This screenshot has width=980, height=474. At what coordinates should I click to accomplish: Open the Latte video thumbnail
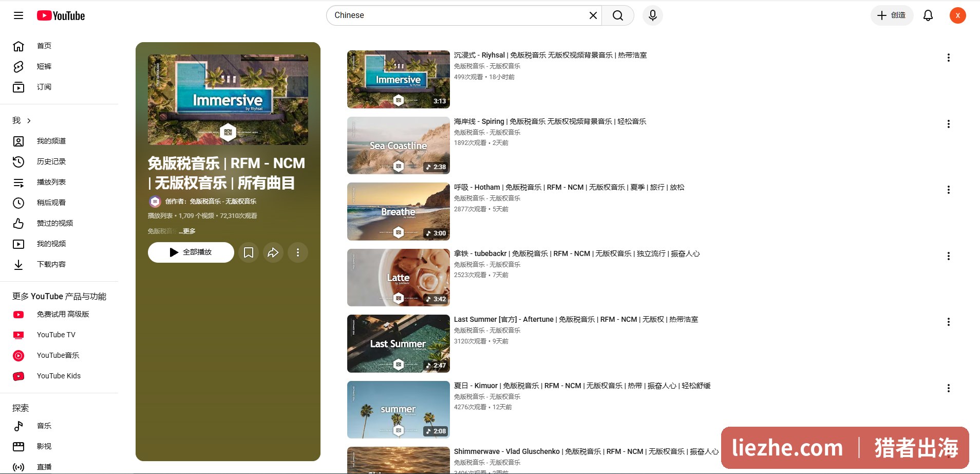[x=399, y=278]
